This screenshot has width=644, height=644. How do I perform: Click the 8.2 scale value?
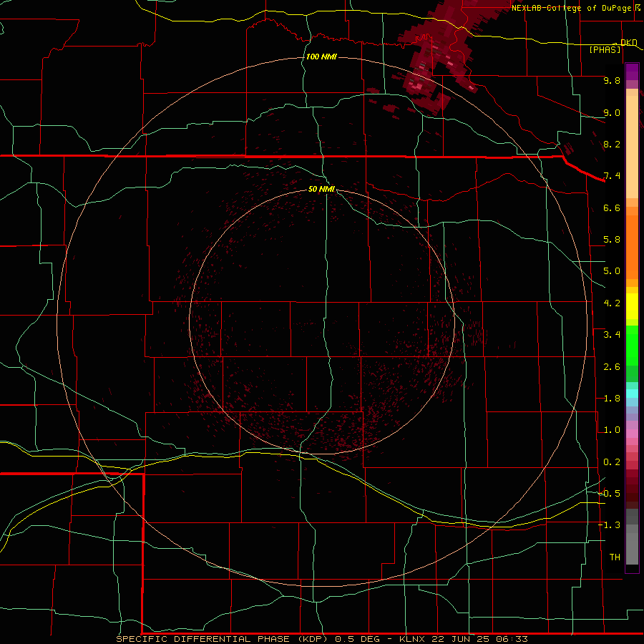(612, 144)
